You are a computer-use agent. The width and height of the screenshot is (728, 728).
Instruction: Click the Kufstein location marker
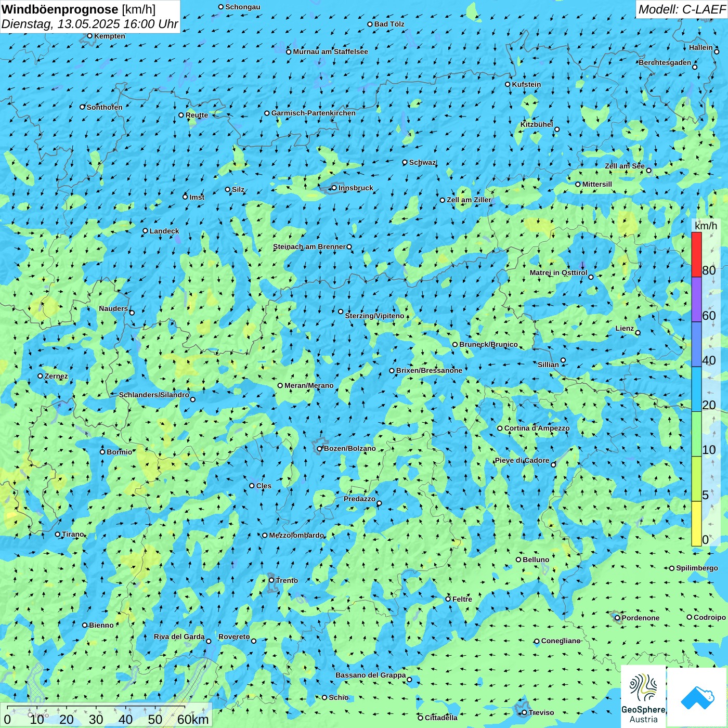[x=508, y=84]
